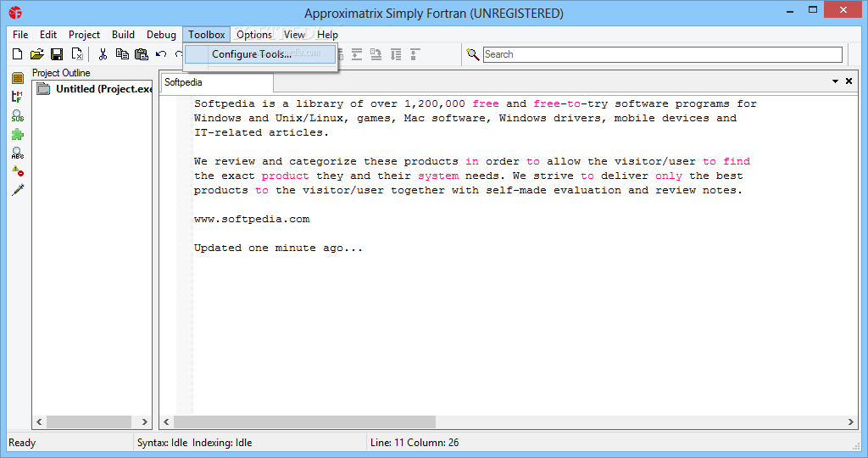Viewport: 868px width, 458px height.
Task: Click the 'Project Outline' panel heading
Action: click(61, 73)
